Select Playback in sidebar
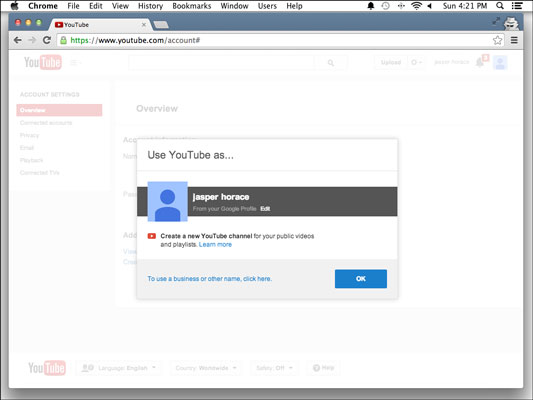 tap(31, 160)
